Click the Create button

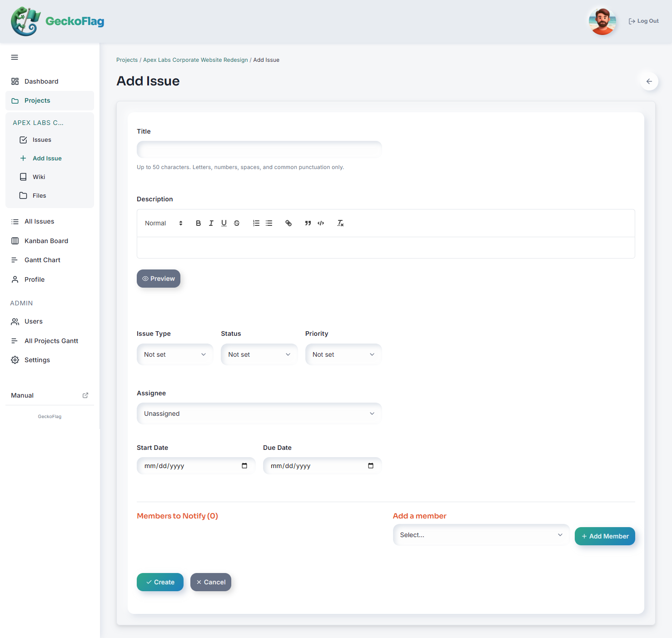160,582
